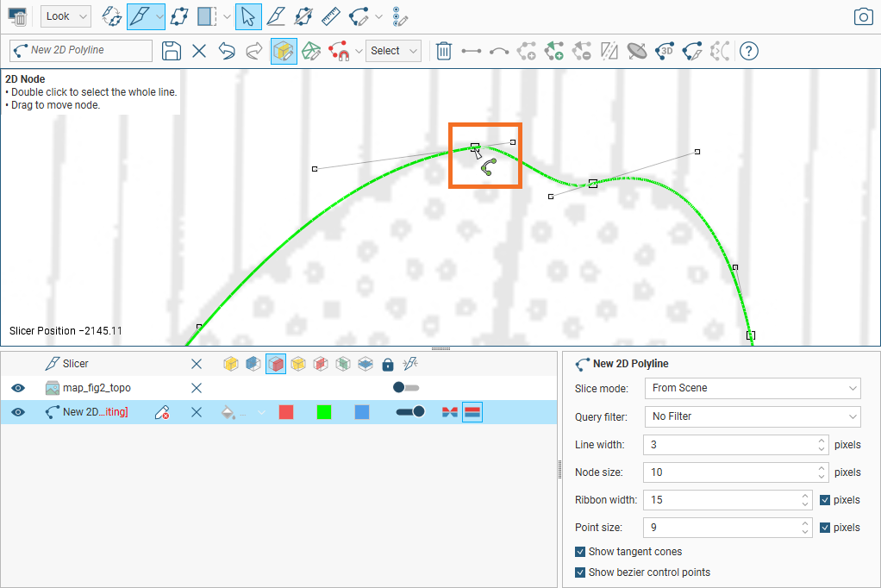The image size is (881, 588).
Task: Click the slicer lock icon
Action: [388, 364]
